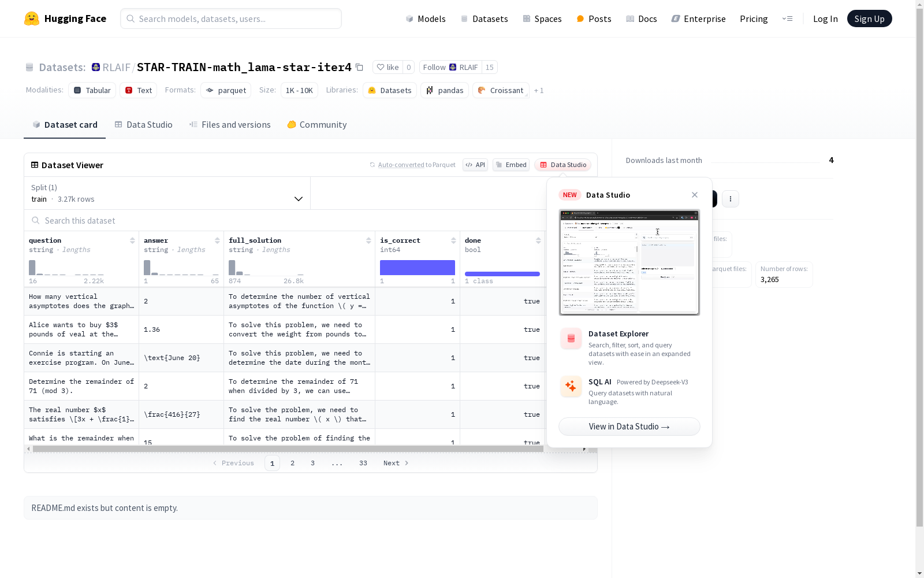Click the SQL AI sparkle icon
924x578 pixels.
coord(571,387)
